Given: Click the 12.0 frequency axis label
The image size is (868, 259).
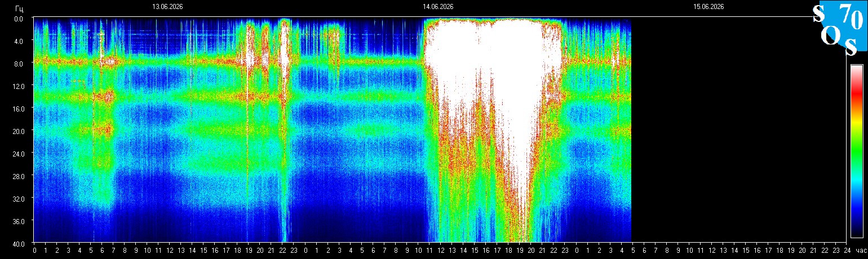Looking at the screenshot, I should (x=17, y=86).
